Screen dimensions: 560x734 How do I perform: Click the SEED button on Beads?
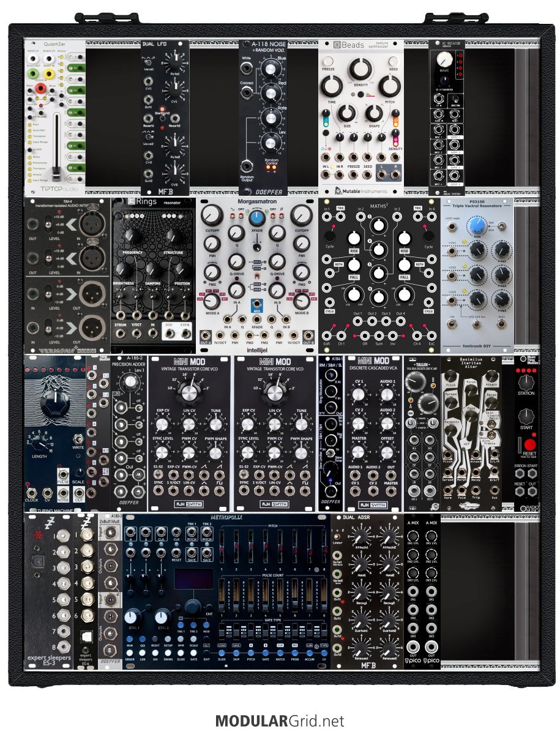[x=394, y=61]
